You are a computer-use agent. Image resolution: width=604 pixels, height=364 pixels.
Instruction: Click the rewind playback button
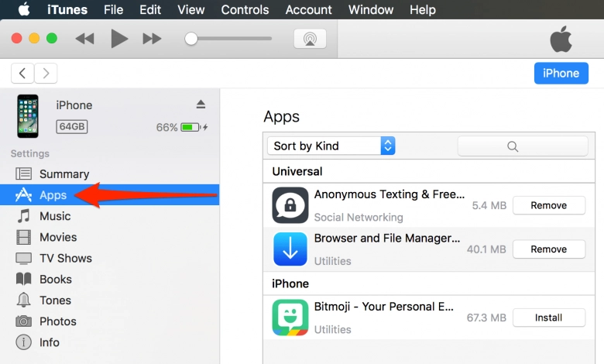click(x=84, y=39)
